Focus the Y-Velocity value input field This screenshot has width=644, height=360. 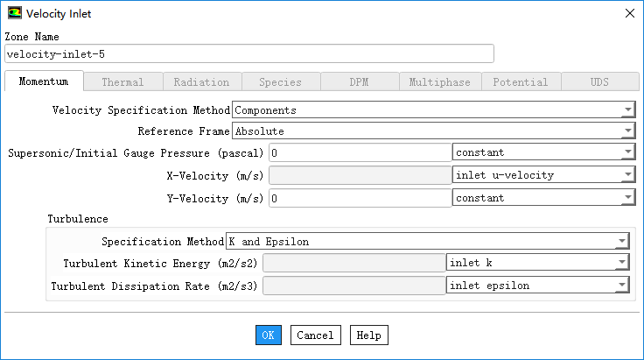[360, 198]
